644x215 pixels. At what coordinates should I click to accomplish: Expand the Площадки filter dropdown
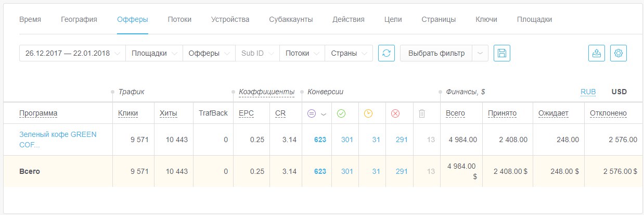154,53
